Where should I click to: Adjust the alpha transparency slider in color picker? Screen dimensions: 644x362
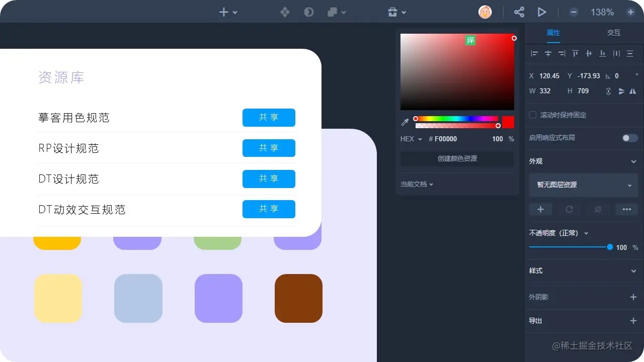[457, 126]
